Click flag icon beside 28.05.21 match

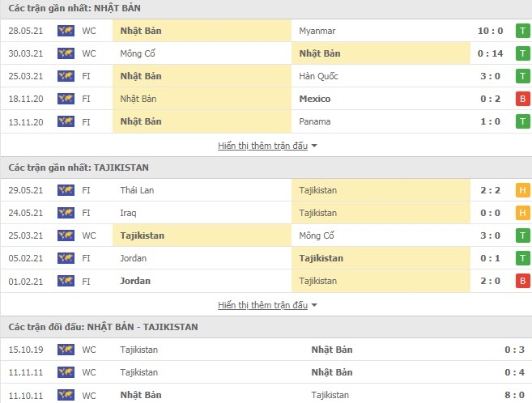click(66, 31)
